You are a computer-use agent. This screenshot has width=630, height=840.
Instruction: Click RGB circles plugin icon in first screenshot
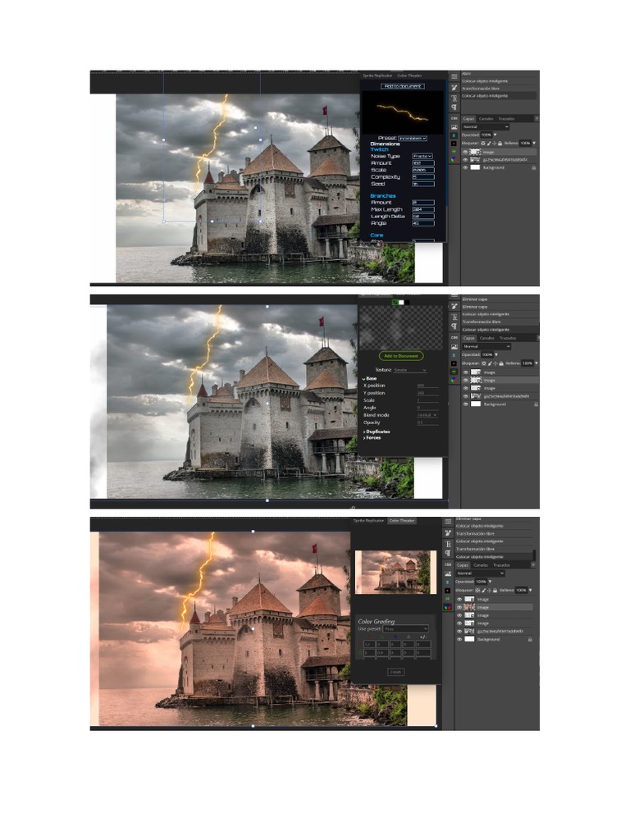coord(454,160)
